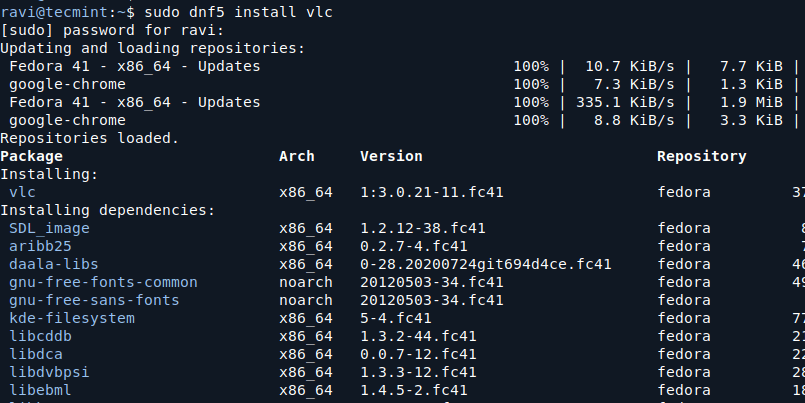The width and height of the screenshot is (805, 403).
Task: Click the Package column header
Action: coord(31,156)
